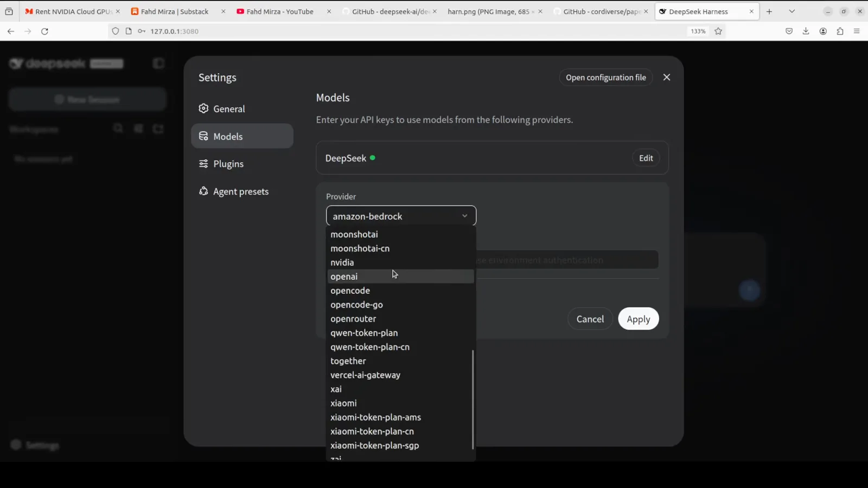Image resolution: width=868 pixels, height=488 pixels.
Task: Open the list all tabs chevron
Action: pos(792,11)
